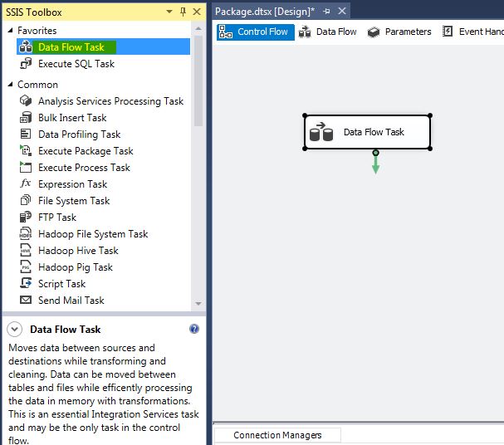Screen dimensions: 504x445
Task: Select the Data Flow Task box label on the canvas
Action: coord(374,132)
